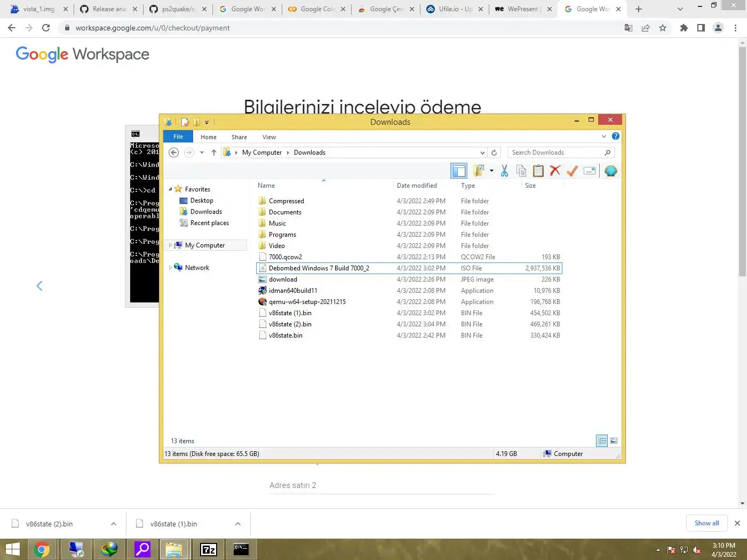
Task: Open Classic Explorer settings shell icon
Action: pyautogui.click(x=611, y=171)
